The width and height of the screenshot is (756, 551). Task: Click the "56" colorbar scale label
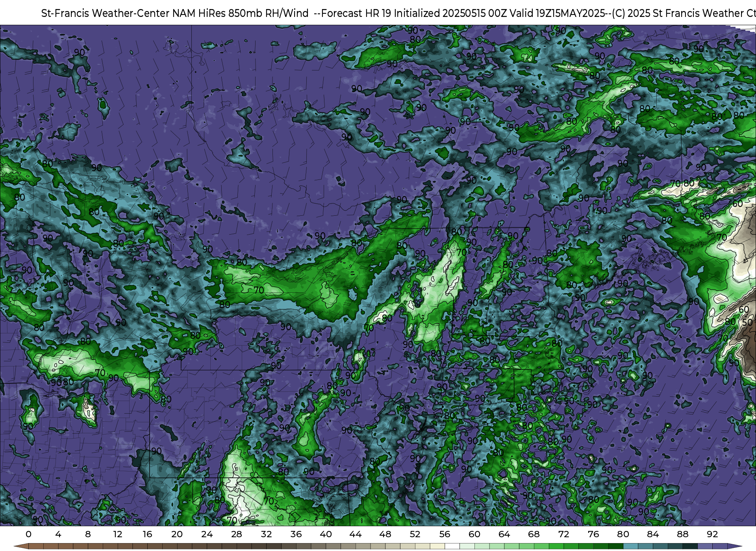[x=445, y=534]
